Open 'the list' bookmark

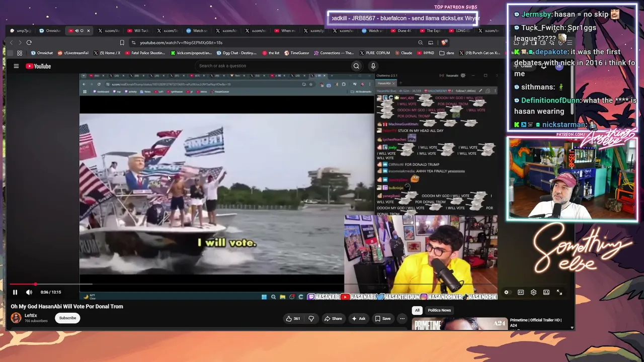(271, 53)
